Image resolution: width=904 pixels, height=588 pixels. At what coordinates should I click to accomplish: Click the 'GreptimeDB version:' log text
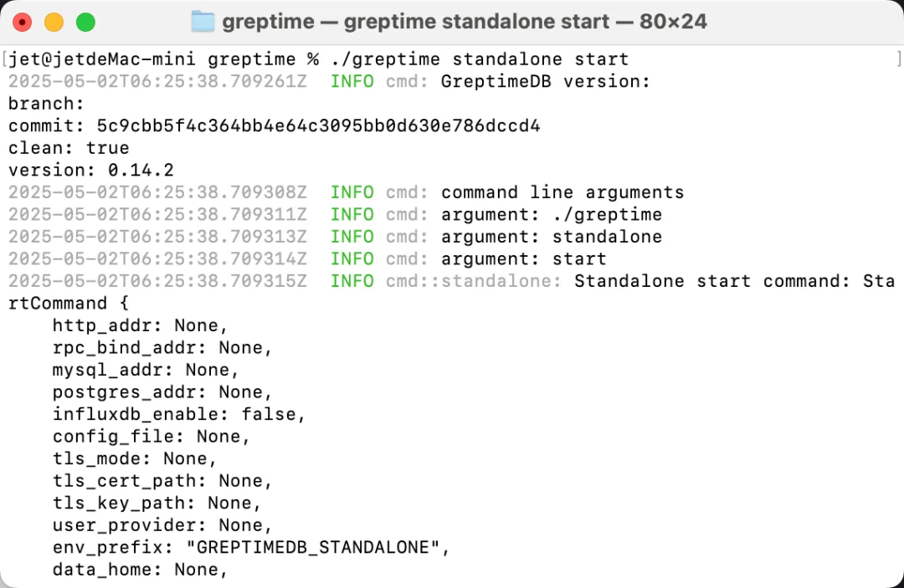click(x=546, y=82)
